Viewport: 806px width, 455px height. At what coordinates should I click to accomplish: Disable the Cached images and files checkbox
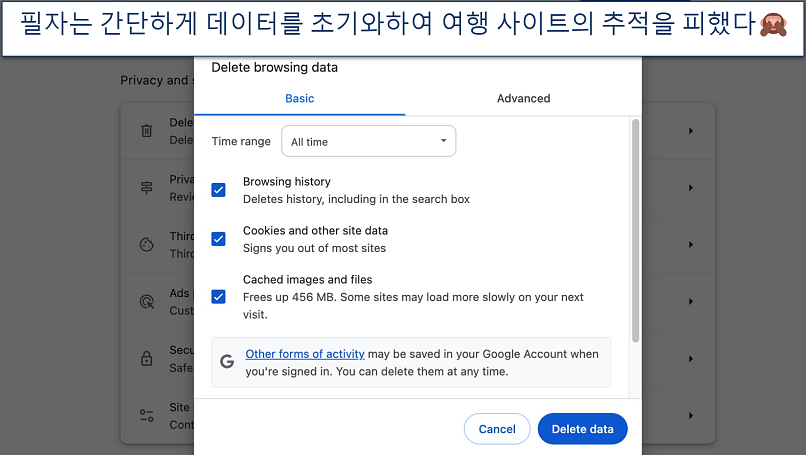[x=218, y=296]
